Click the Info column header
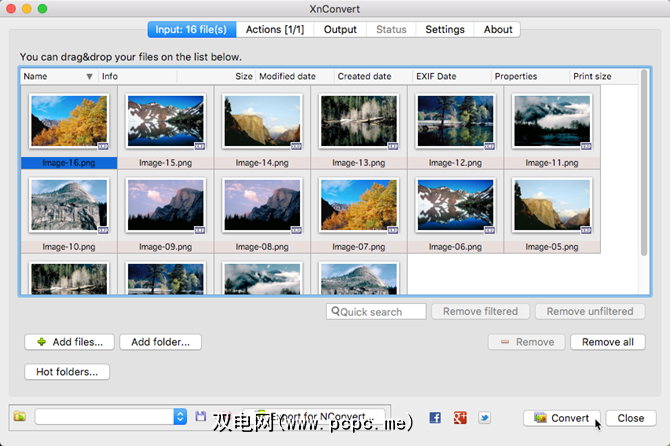This screenshot has height=446, width=670. point(138,76)
